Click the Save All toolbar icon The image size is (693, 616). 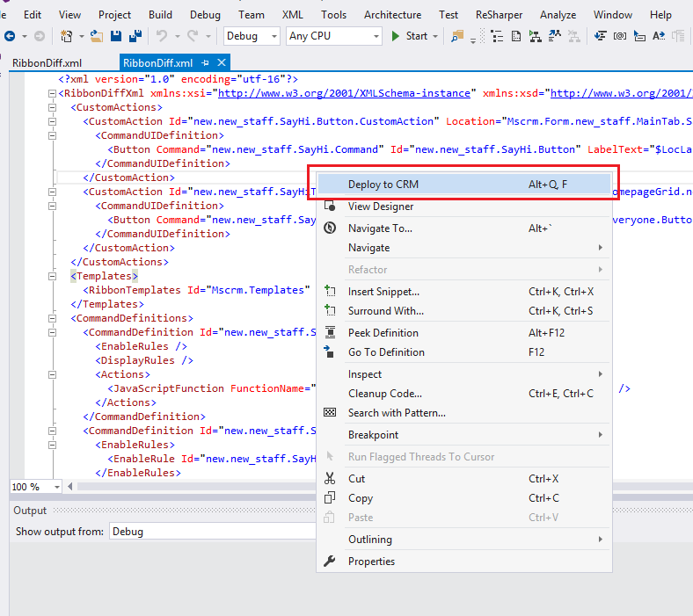[x=136, y=36]
